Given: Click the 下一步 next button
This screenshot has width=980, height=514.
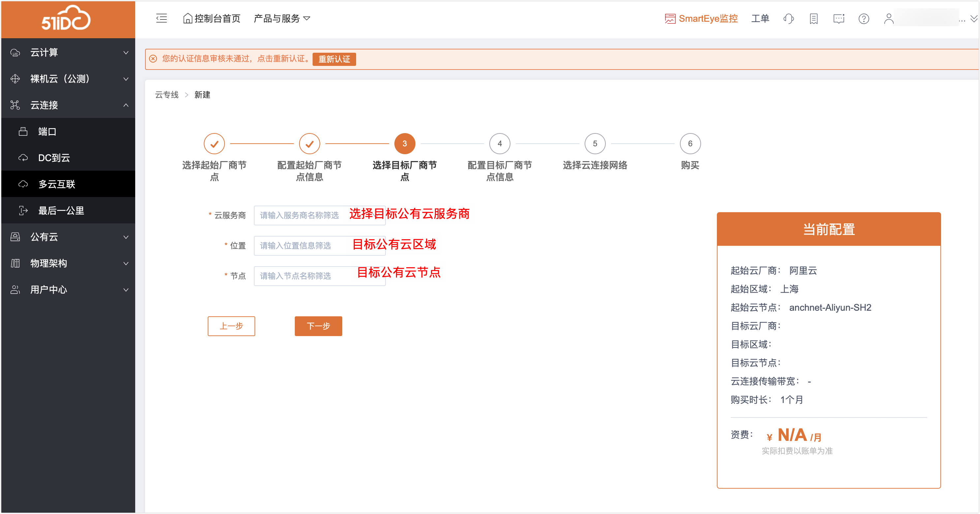Looking at the screenshot, I should point(318,326).
